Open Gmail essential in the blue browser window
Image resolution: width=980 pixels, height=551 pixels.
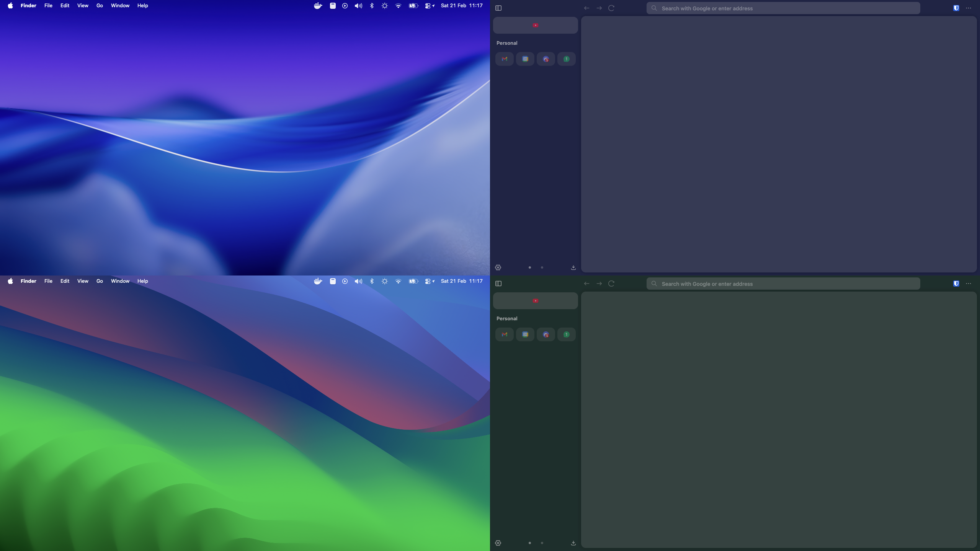pos(504,59)
